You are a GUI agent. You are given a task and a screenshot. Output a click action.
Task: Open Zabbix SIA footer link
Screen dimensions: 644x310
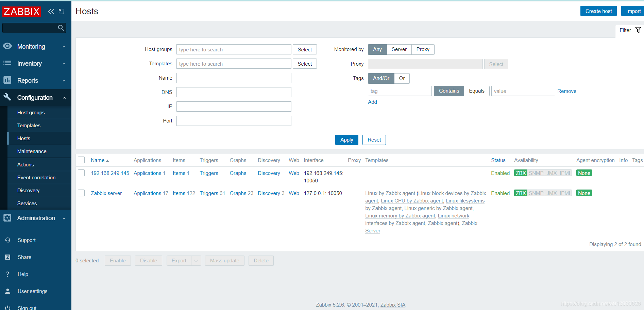pyautogui.click(x=393, y=305)
